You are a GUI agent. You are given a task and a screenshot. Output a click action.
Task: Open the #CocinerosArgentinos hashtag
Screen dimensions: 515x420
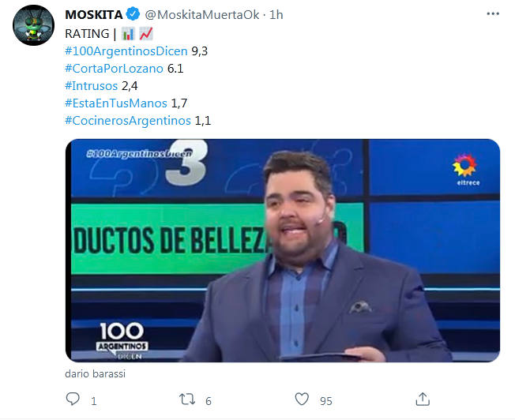coord(128,121)
